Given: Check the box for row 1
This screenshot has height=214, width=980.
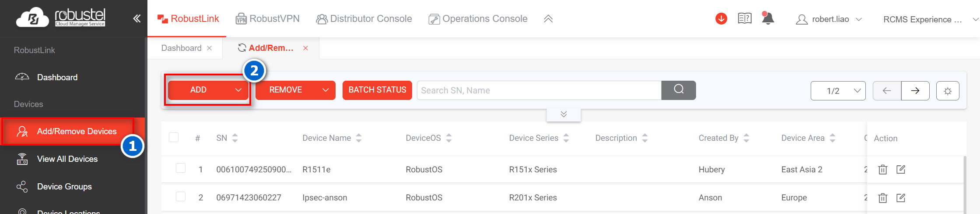Looking at the screenshot, I should [x=181, y=168].
